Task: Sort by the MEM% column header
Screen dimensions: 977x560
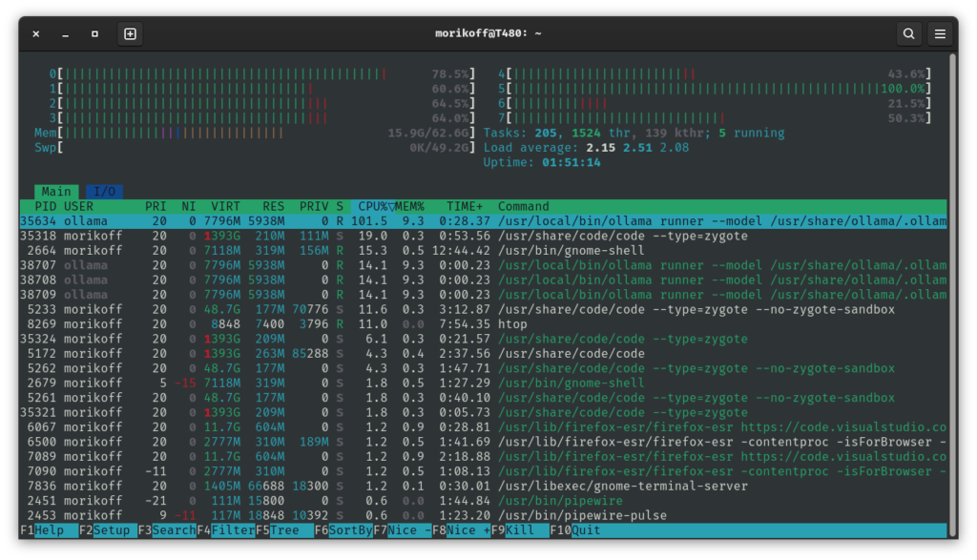Action: click(409, 206)
